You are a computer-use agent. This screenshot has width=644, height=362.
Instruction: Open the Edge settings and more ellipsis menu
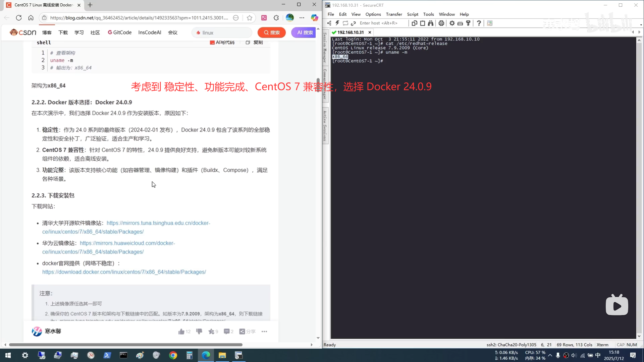302,18
